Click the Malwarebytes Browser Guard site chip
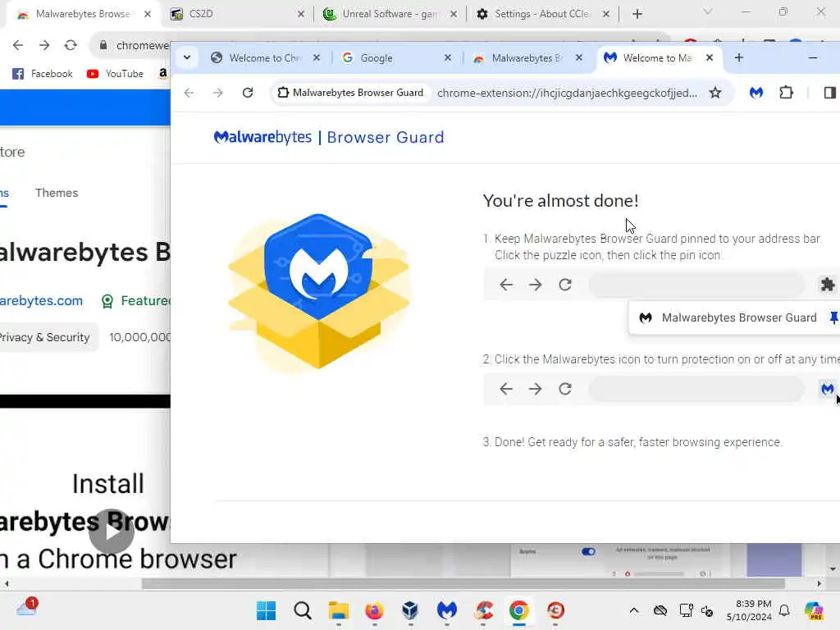 click(351, 93)
